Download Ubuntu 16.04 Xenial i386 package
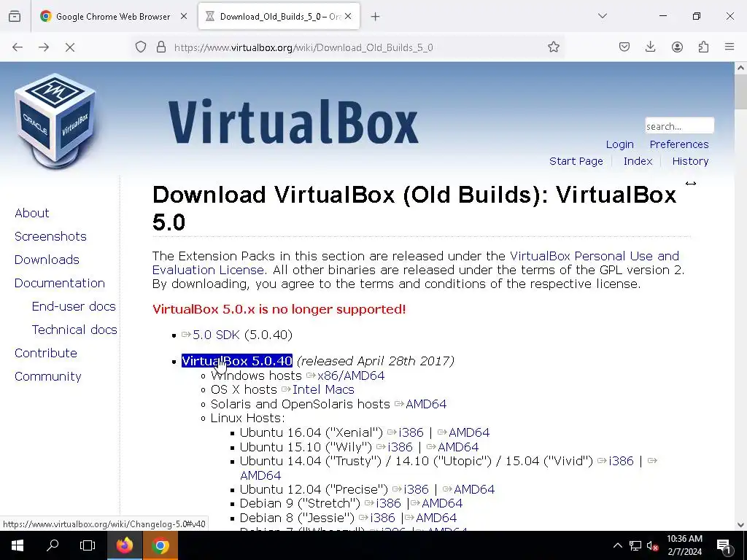The image size is (747, 560). point(411,432)
